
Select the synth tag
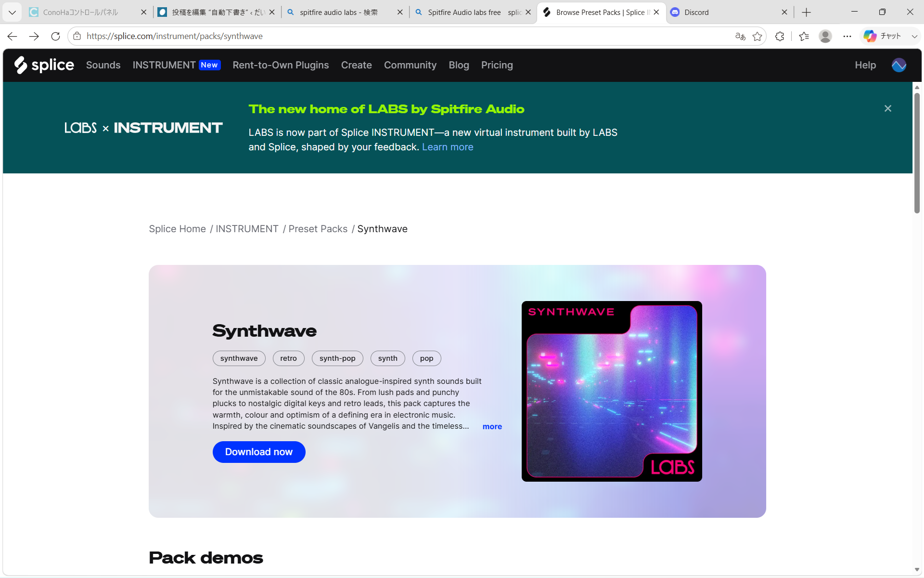click(x=387, y=358)
